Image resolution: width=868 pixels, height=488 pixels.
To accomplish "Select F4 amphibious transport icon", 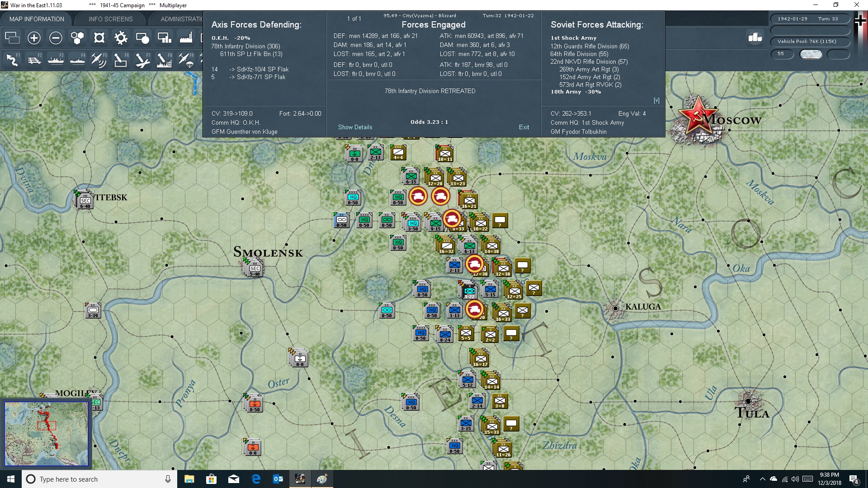I will pyautogui.click(x=77, y=60).
